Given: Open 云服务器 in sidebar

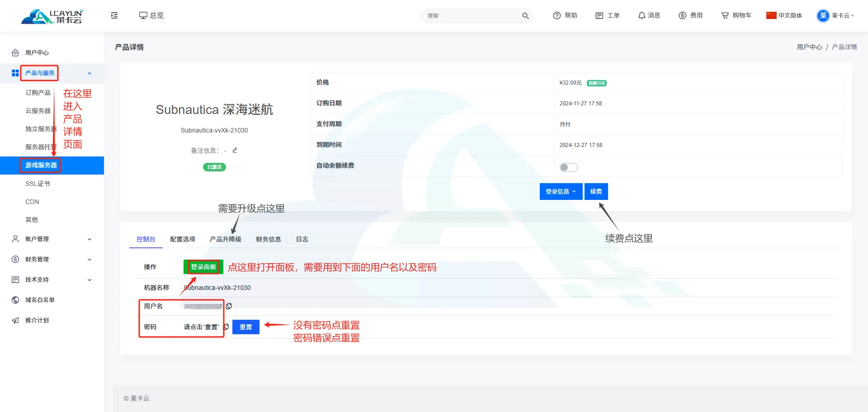Looking at the screenshot, I should 38,111.
